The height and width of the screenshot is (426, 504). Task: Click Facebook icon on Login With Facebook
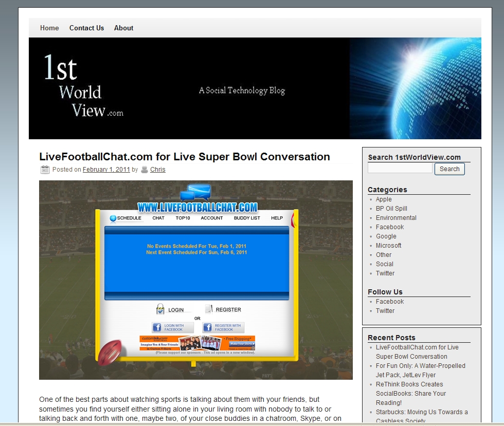coord(157,327)
